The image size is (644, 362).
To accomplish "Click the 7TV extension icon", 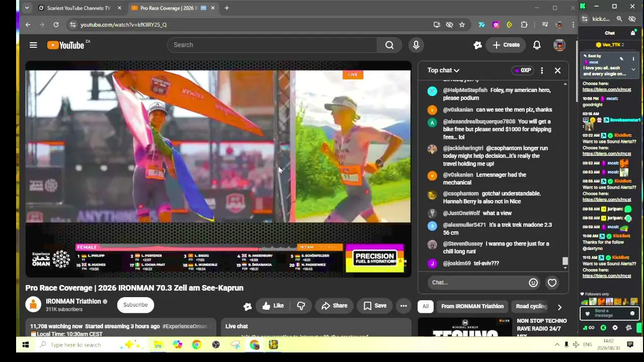I will (481, 25).
